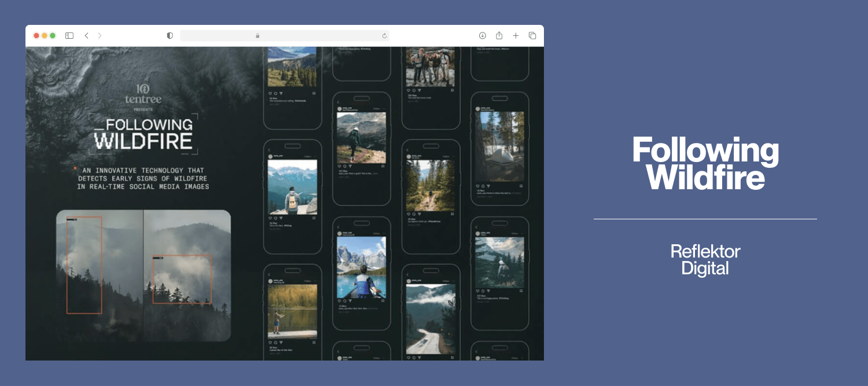The height and width of the screenshot is (386, 868).
Task: Open the forest trail hiker post photo
Action: [430, 185]
